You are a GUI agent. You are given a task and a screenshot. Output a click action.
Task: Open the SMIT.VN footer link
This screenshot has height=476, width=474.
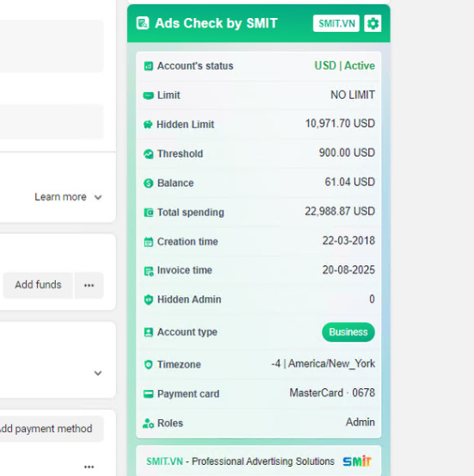coord(164,461)
